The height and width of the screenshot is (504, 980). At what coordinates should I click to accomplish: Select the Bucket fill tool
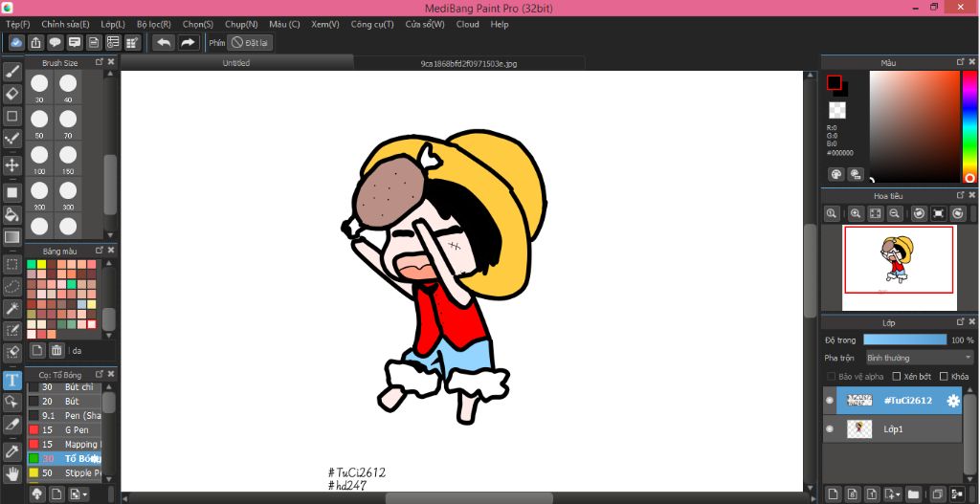coord(11,215)
